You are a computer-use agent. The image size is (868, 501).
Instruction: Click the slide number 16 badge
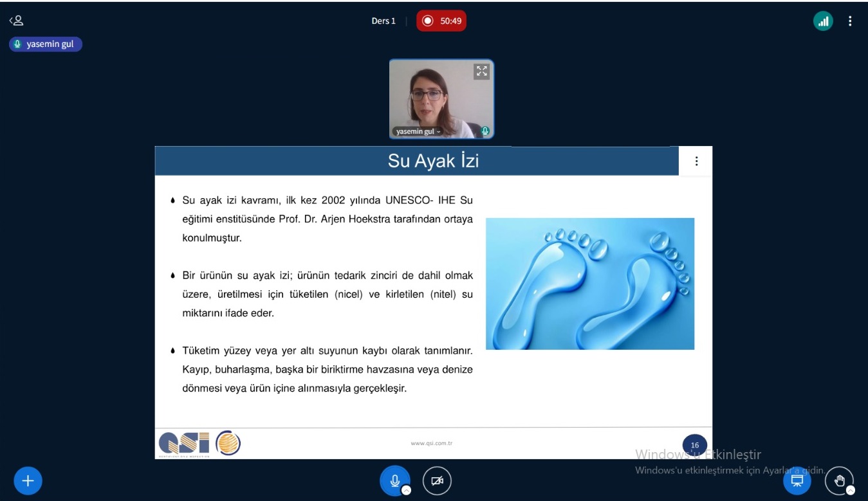694,445
